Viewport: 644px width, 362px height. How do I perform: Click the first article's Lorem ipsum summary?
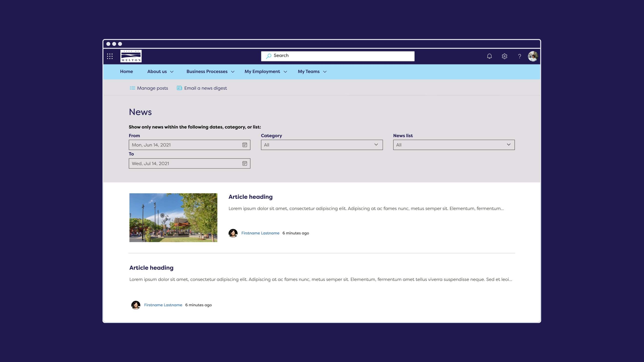pos(366,209)
